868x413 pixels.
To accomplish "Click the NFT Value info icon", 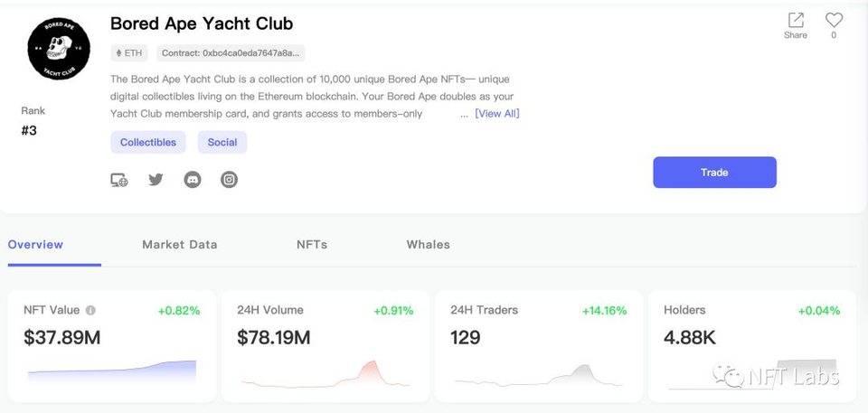I will tap(90, 310).
